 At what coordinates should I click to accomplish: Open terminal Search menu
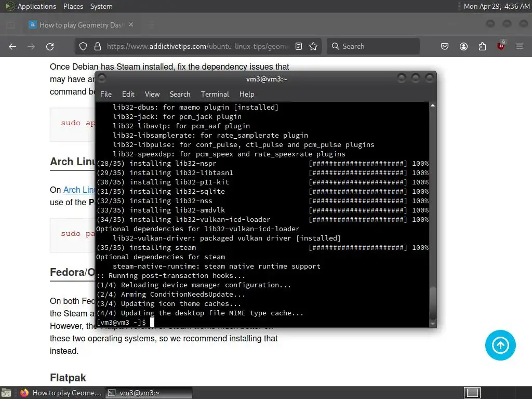(x=180, y=95)
